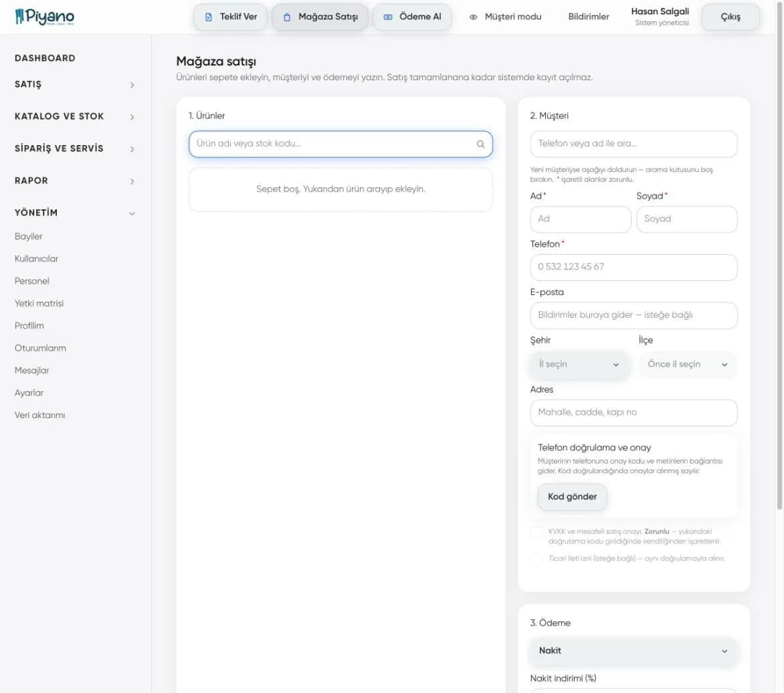Expand the KATALOG VE STOK chevron
The image size is (784, 693).
(132, 117)
